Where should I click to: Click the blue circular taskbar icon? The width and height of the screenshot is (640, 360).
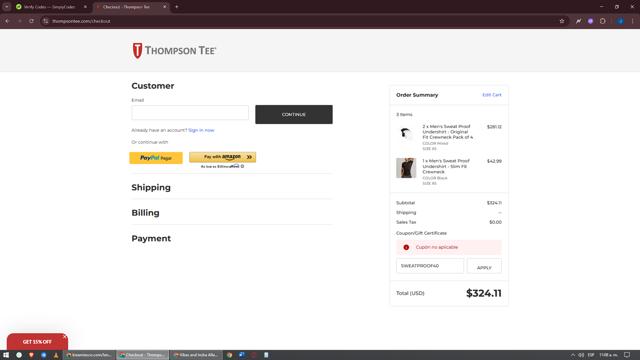coord(43,355)
